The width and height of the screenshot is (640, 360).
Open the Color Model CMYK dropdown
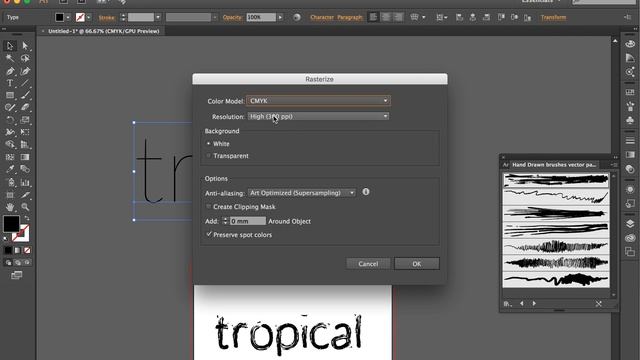pos(318,100)
